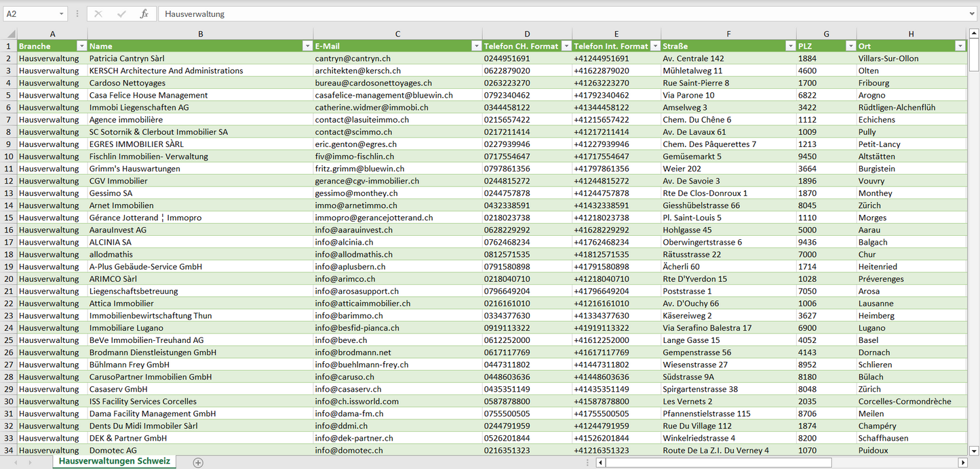Open the Ort column filter dropdown
The width and height of the screenshot is (980, 469).
pyautogui.click(x=960, y=46)
